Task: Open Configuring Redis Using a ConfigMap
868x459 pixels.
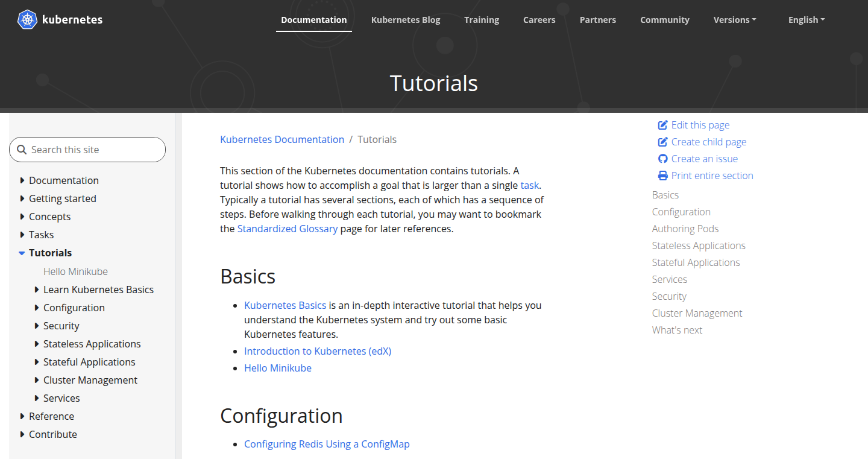Action: tap(327, 444)
